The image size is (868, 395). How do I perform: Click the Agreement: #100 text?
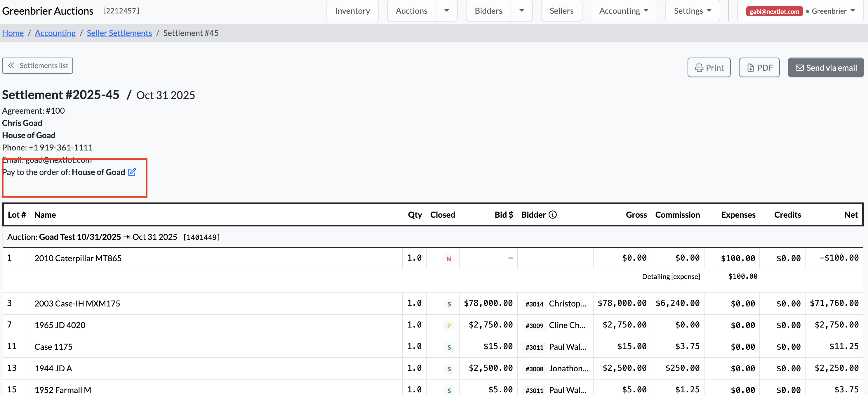tap(33, 111)
